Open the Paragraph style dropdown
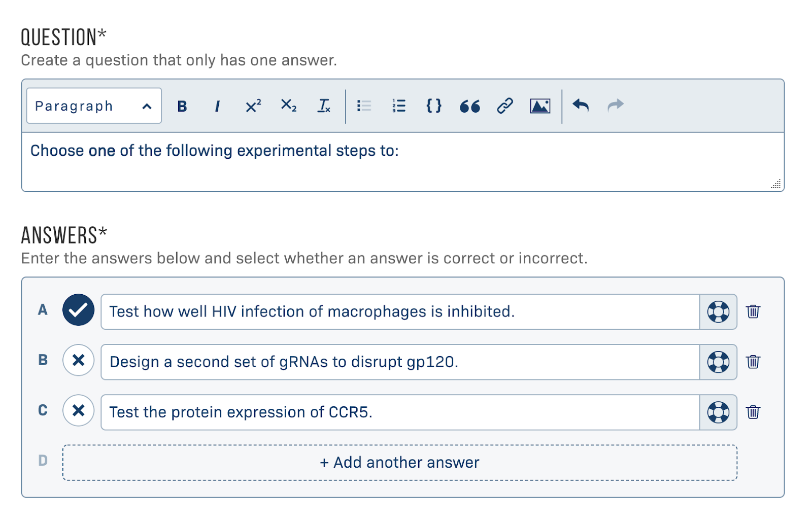This screenshot has width=812, height=524. coord(94,106)
